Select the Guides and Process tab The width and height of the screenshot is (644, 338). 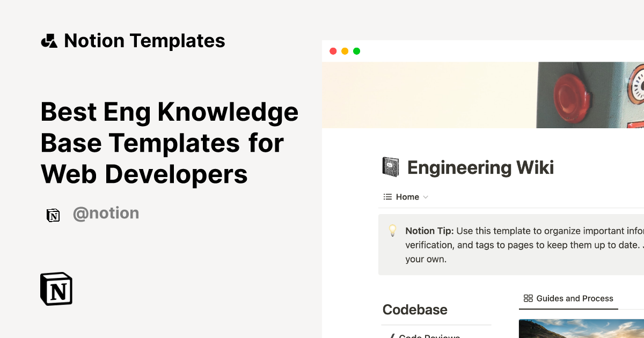point(574,298)
